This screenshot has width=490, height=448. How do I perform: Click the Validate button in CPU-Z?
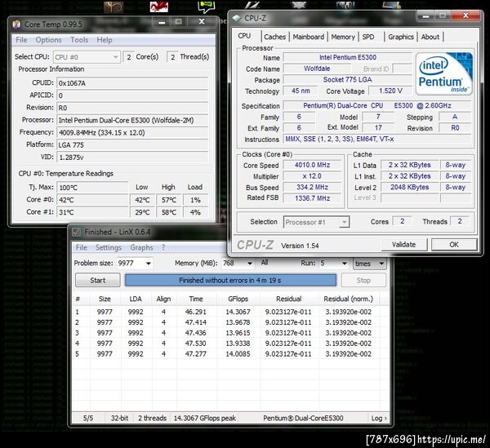[x=403, y=245]
